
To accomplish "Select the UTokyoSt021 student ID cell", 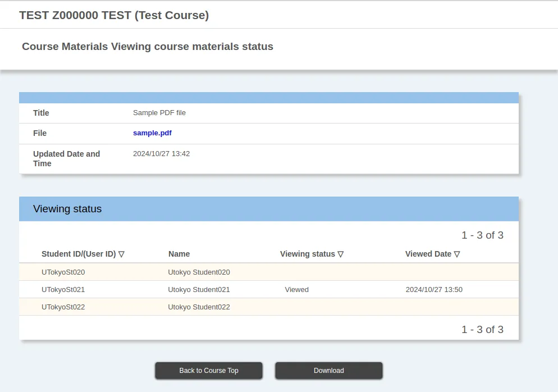I will coord(63,290).
